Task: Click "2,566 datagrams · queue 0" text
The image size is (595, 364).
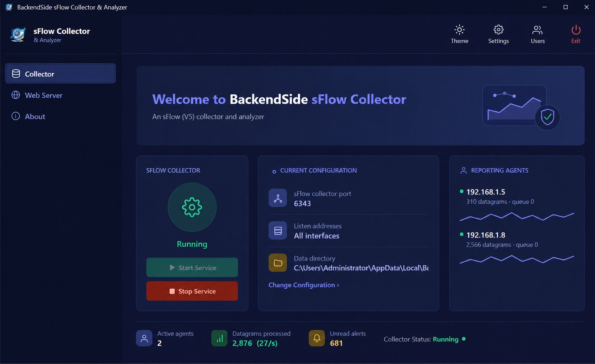Action: coord(502,245)
